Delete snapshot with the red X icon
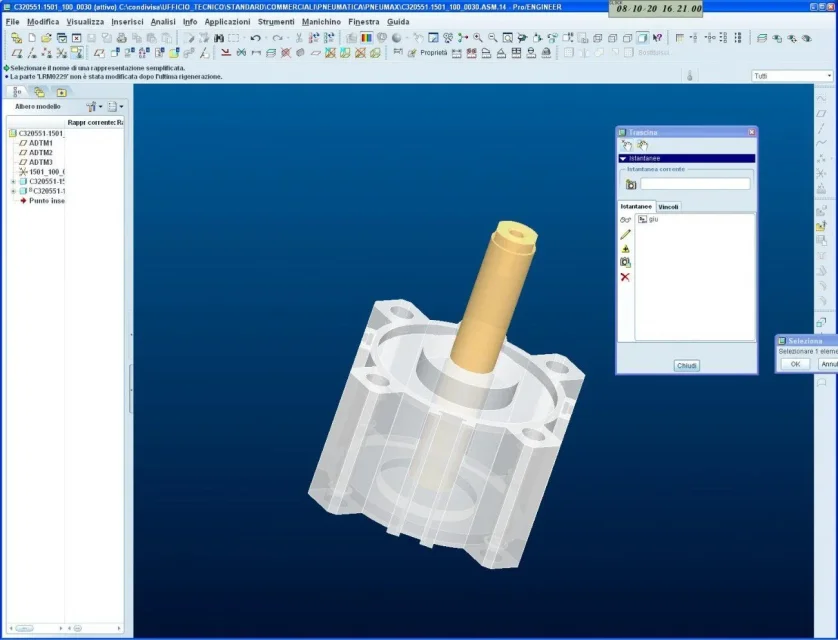This screenshot has width=838, height=640. [625, 277]
